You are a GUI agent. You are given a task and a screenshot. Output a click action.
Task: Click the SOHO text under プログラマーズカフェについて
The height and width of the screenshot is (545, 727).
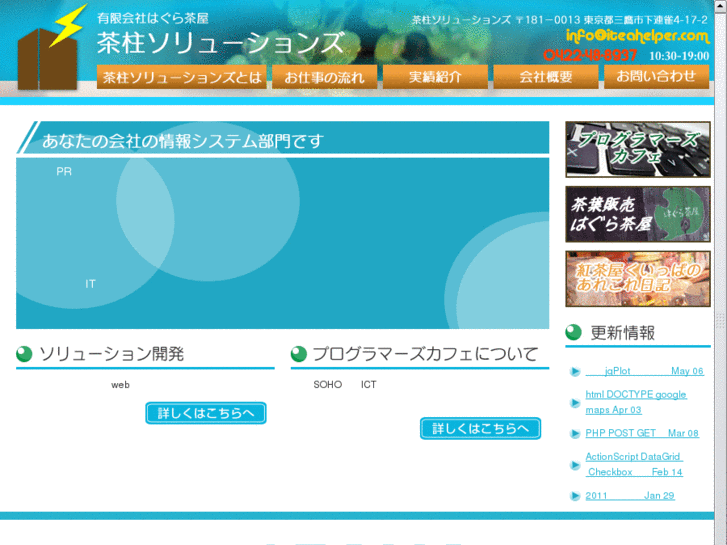327,385
